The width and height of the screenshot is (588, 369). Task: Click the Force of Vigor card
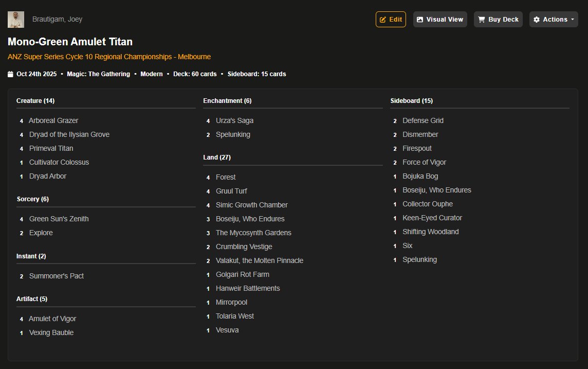pos(424,162)
